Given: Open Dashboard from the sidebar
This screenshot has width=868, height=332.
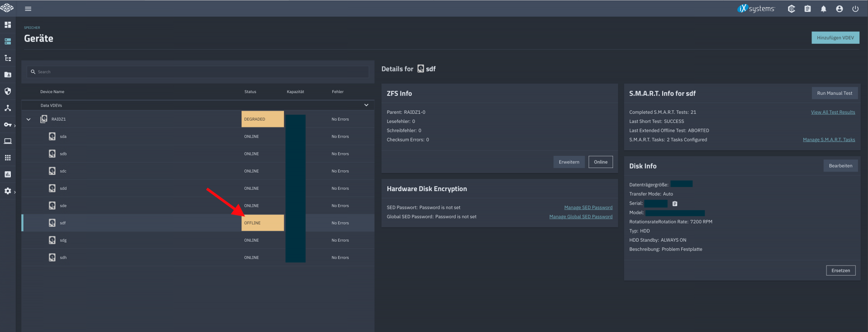Looking at the screenshot, I should point(8,25).
